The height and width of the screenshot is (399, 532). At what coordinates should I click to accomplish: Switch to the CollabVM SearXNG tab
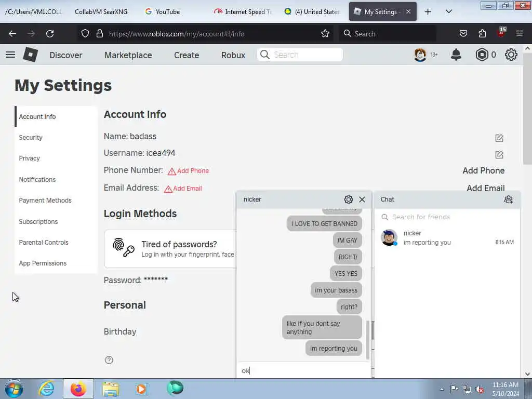pos(101,12)
